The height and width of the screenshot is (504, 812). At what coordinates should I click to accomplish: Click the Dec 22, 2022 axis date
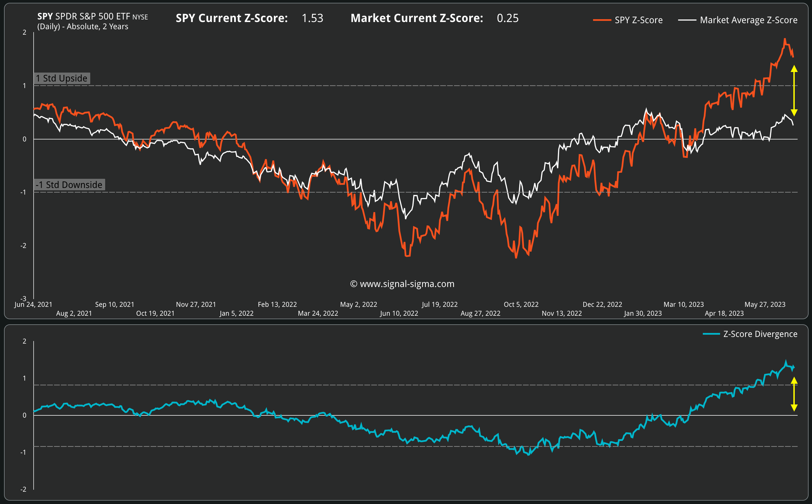602,304
